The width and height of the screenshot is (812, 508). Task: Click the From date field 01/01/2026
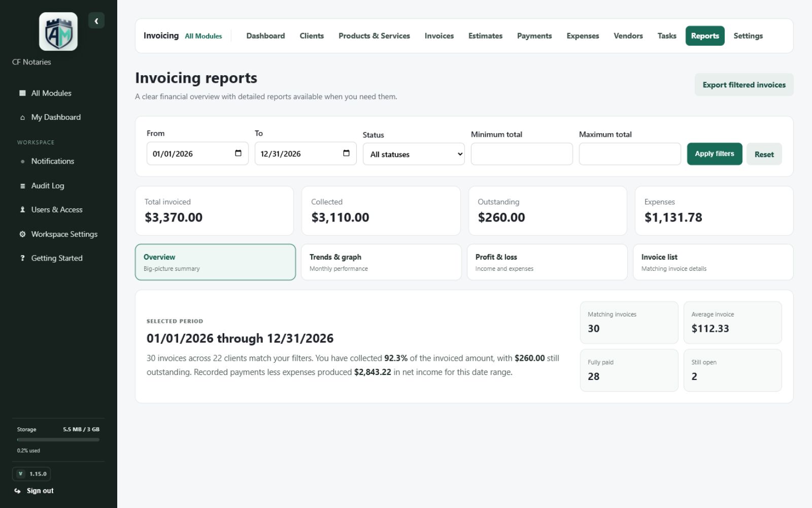pos(197,153)
